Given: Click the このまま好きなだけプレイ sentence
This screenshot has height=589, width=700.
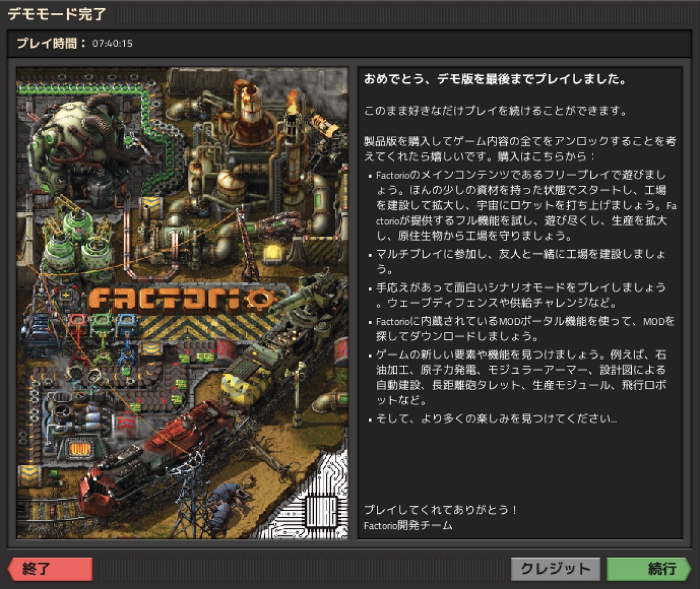Looking at the screenshot, I should click(495, 111).
